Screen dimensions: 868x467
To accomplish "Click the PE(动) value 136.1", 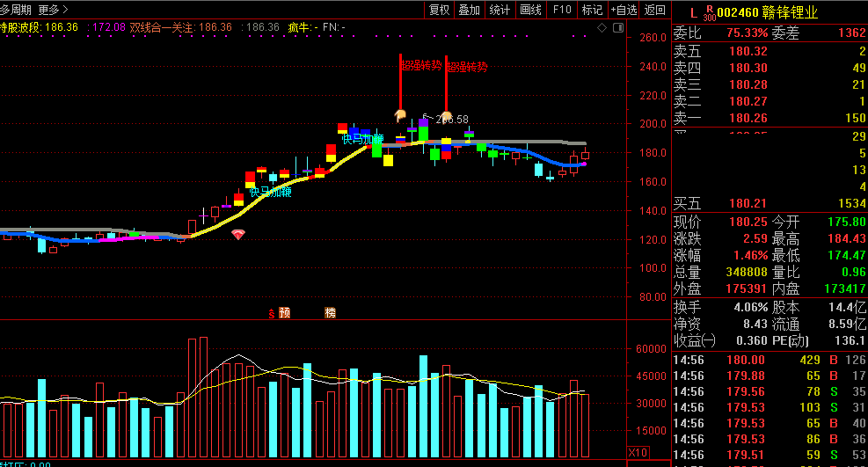I will tap(852, 340).
